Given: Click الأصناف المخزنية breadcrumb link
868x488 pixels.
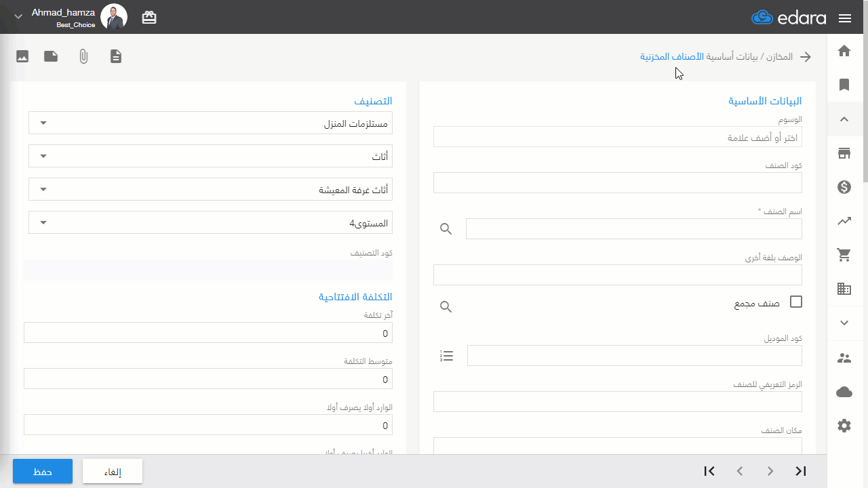Looking at the screenshot, I should (x=672, y=56).
